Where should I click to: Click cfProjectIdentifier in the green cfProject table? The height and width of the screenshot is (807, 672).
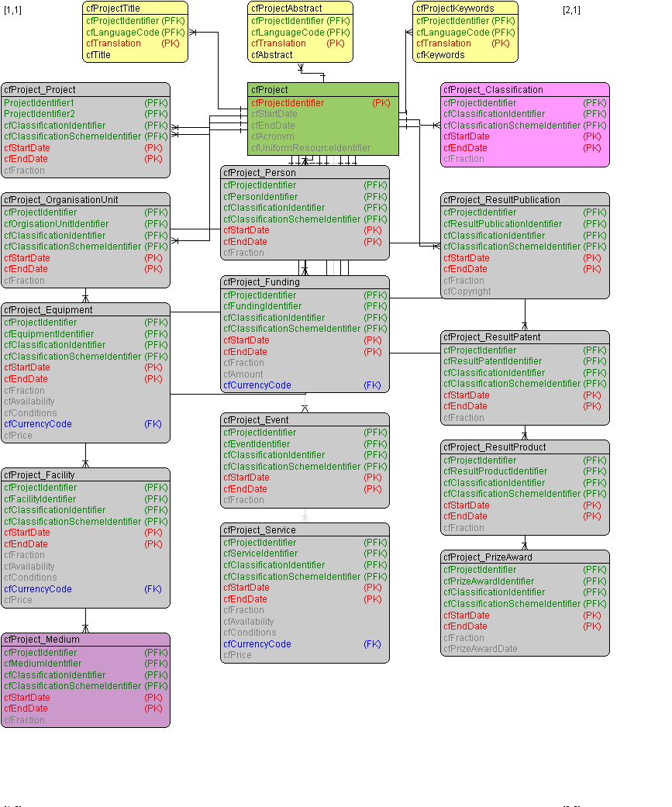(x=288, y=103)
